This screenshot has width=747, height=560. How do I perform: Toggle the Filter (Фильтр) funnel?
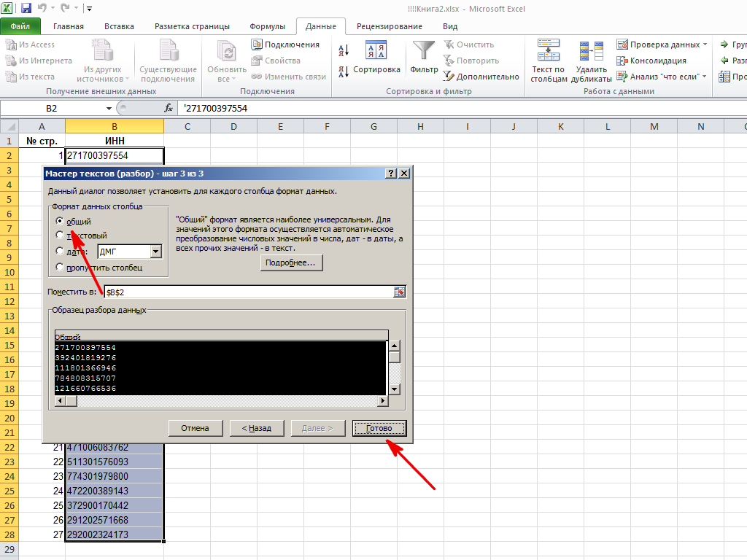coord(424,58)
